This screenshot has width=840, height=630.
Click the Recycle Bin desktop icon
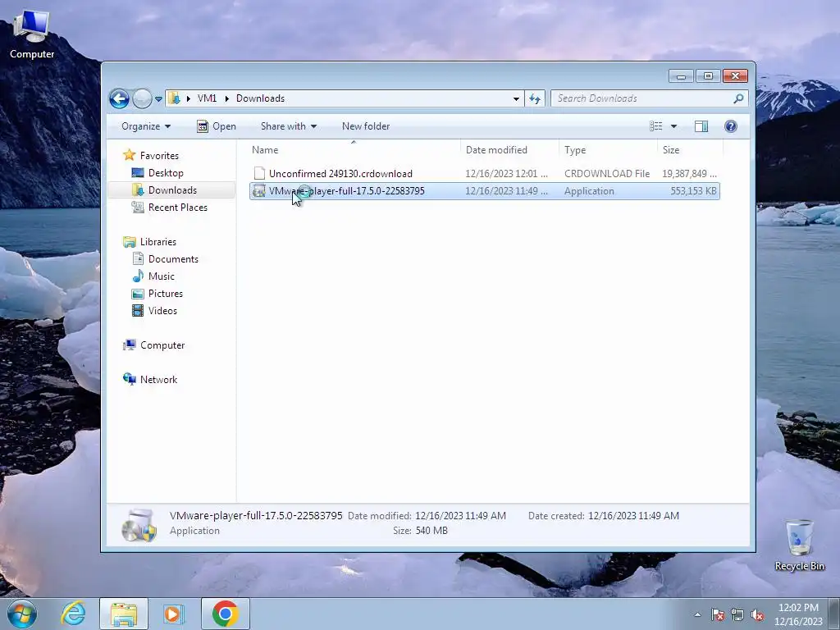(x=799, y=545)
